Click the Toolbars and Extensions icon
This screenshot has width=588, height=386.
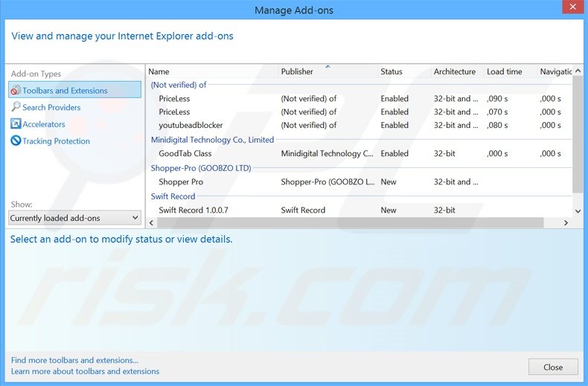click(16, 90)
